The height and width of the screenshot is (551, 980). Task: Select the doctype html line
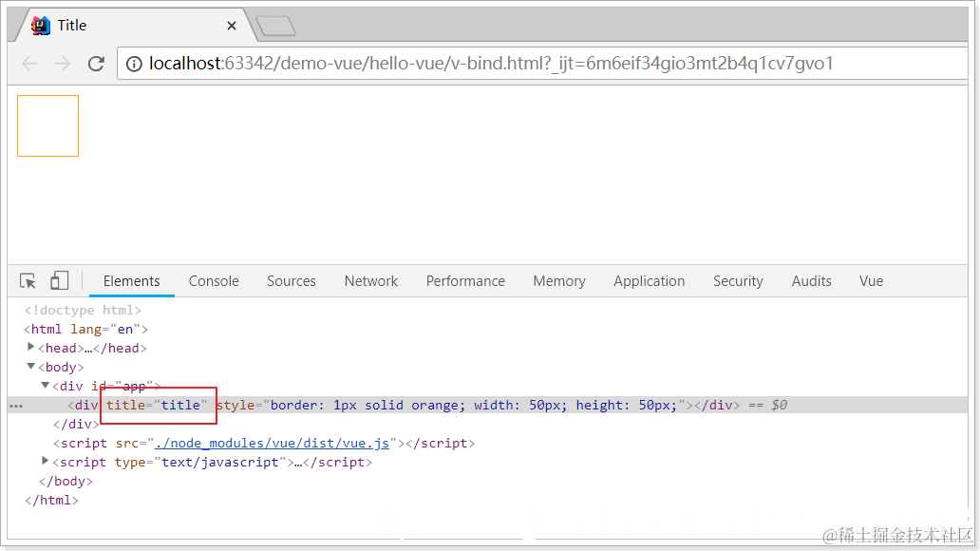coord(84,311)
